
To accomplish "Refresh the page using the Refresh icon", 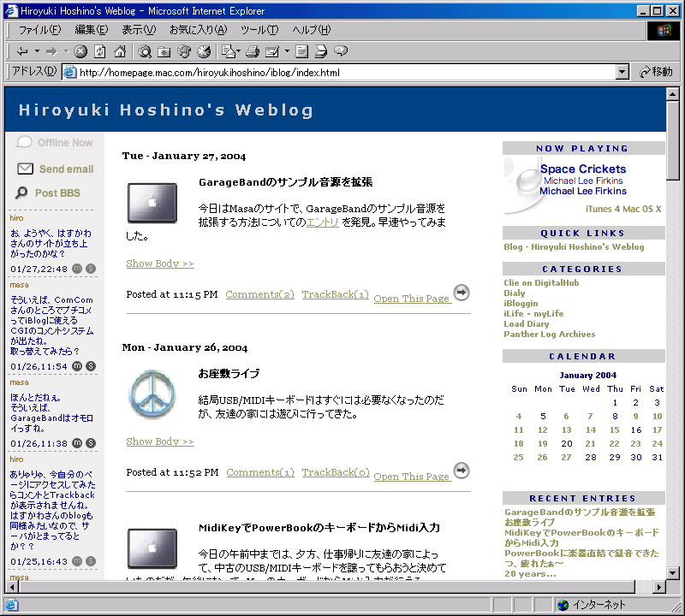I will coord(100,51).
